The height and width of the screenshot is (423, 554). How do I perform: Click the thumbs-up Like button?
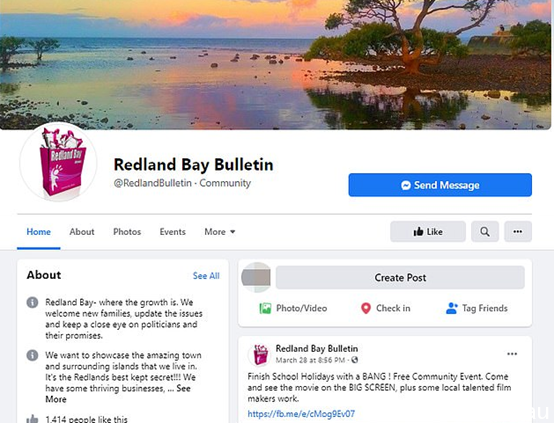428,232
